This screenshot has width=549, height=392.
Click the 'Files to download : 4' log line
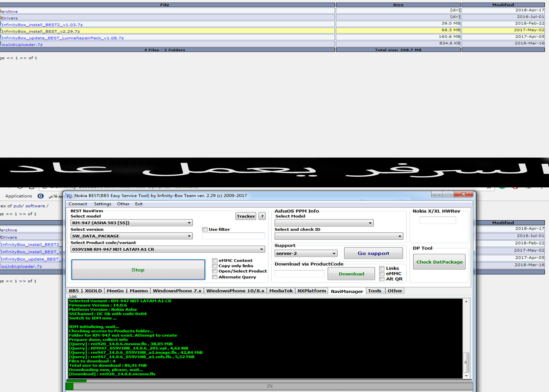click(92, 361)
